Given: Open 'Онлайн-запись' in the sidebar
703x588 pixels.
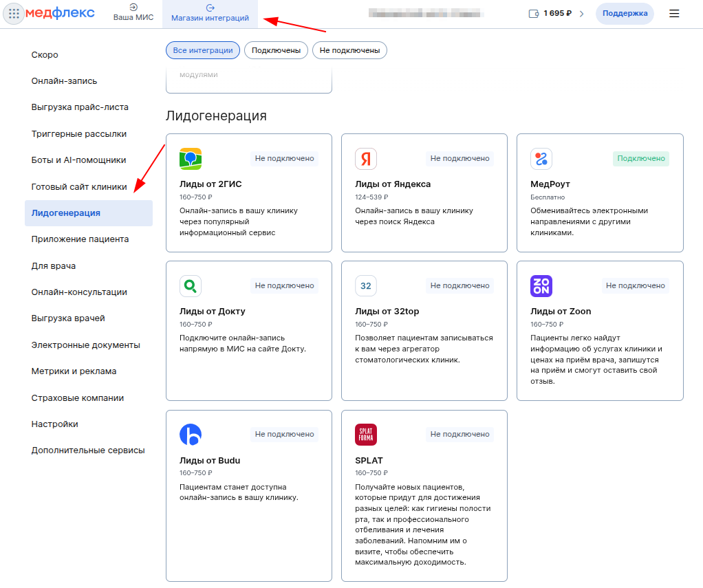Looking at the screenshot, I should [64, 81].
